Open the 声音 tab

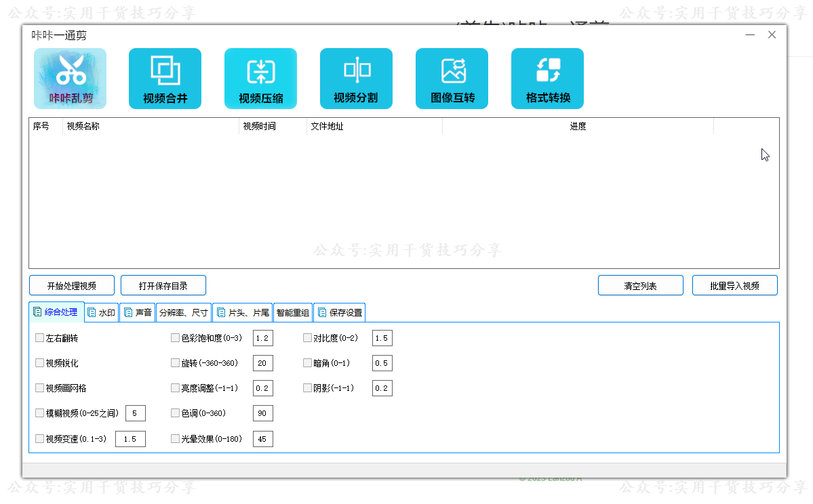tap(138, 313)
